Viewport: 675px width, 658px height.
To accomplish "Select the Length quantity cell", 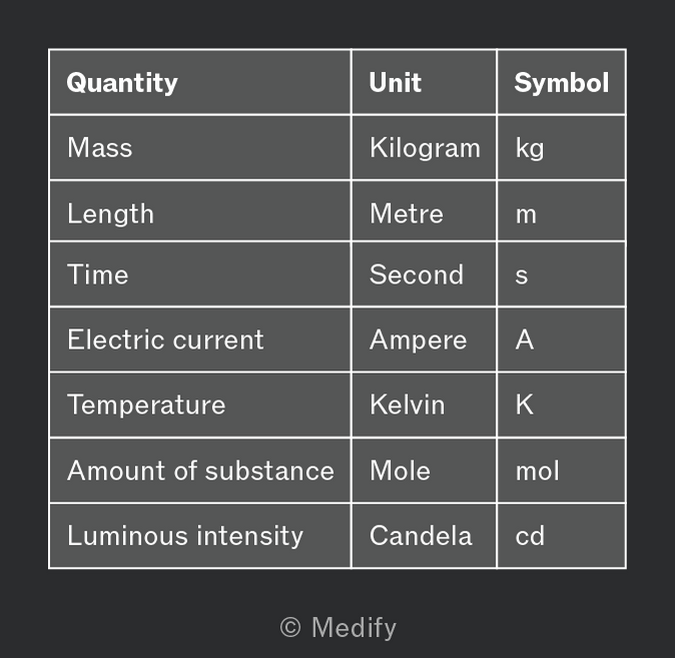I will click(x=200, y=211).
